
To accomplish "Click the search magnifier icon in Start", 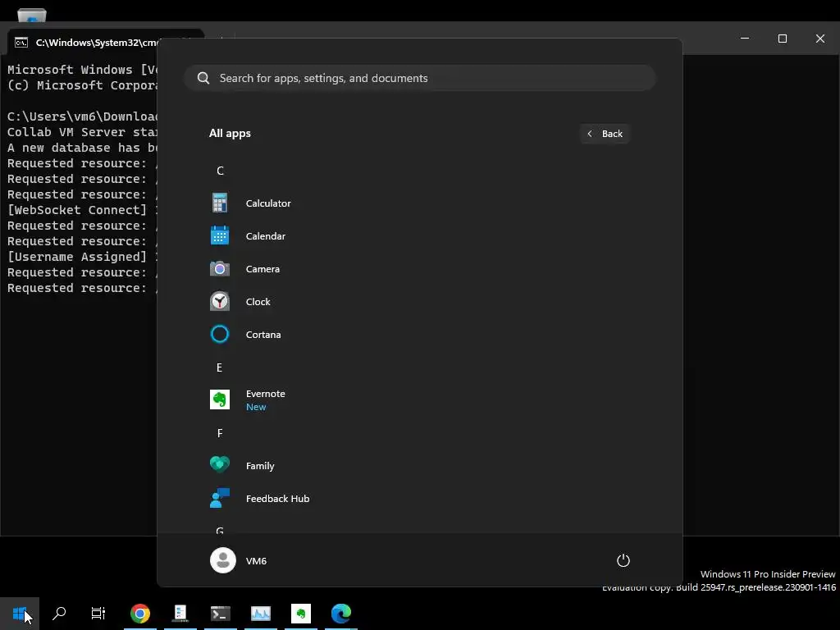I will (x=203, y=78).
